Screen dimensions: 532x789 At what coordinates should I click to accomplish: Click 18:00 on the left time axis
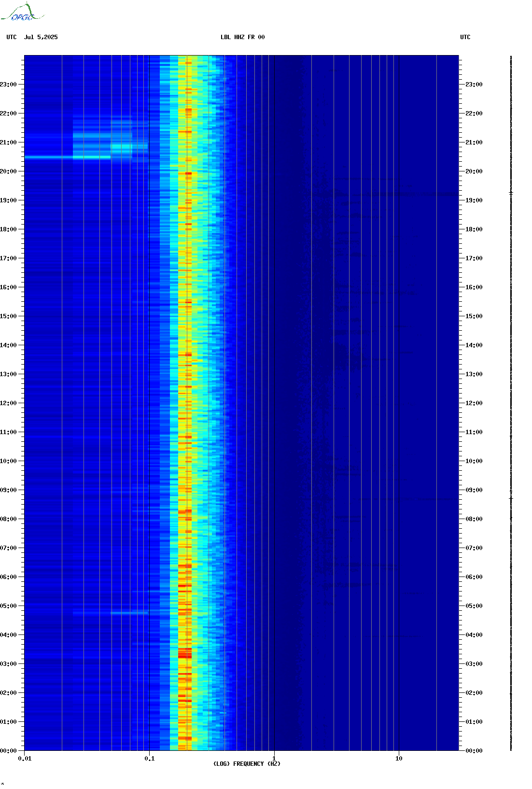[8, 229]
